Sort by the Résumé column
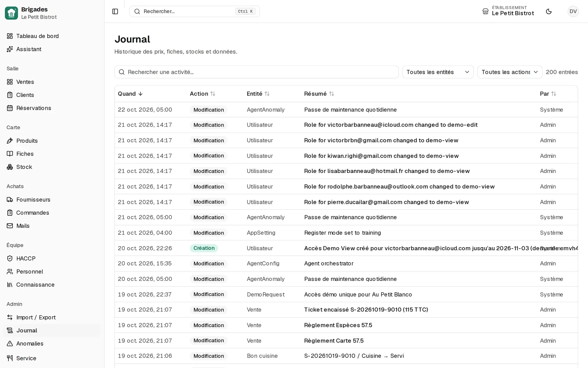The width and height of the screenshot is (588, 368). click(x=319, y=94)
